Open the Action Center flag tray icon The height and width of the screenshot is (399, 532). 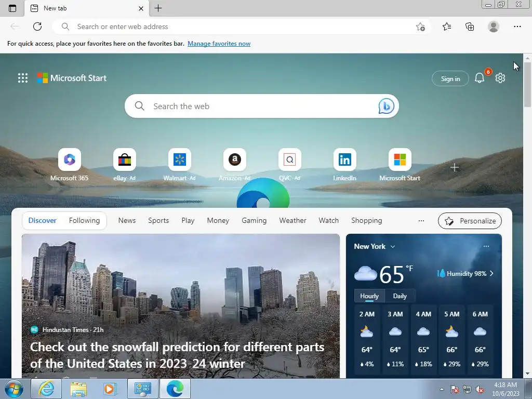pos(454,390)
